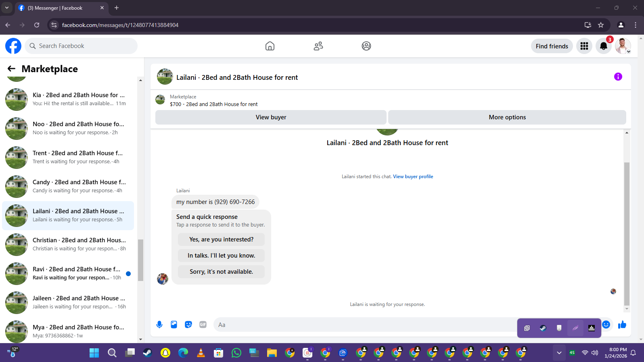Open Windows Start menu
The image size is (644, 362).
[x=94, y=353]
